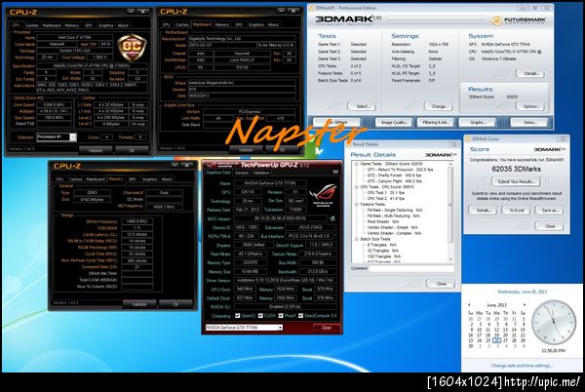
Task: Select GT2 - Firefly Forest result row
Action: (394, 176)
